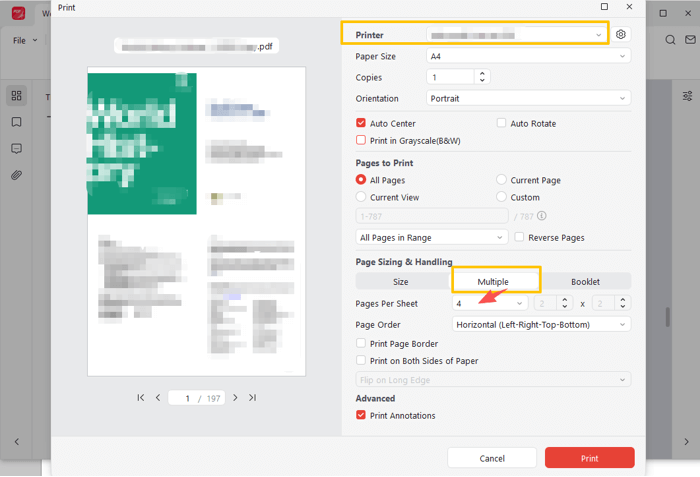Click the print preview page thumbnail
Image resolution: width=700 pixels, height=477 pixels.
pyautogui.click(x=196, y=222)
